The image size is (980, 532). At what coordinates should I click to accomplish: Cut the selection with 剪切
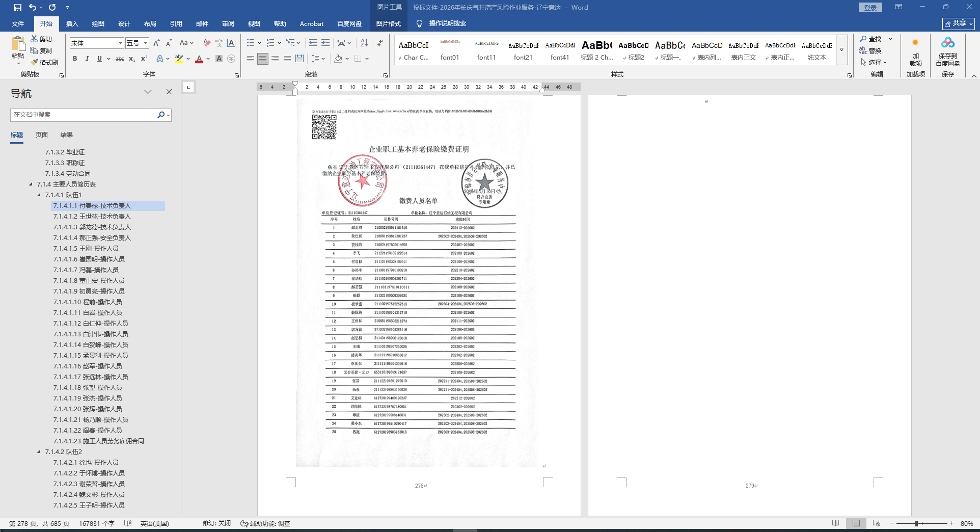(41, 39)
